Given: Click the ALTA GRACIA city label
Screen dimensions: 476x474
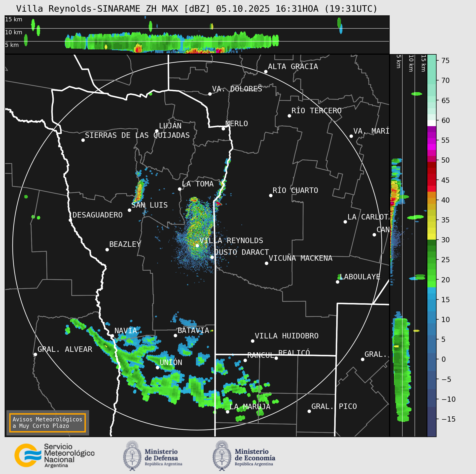Looking at the screenshot, I should [x=293, y=67].
